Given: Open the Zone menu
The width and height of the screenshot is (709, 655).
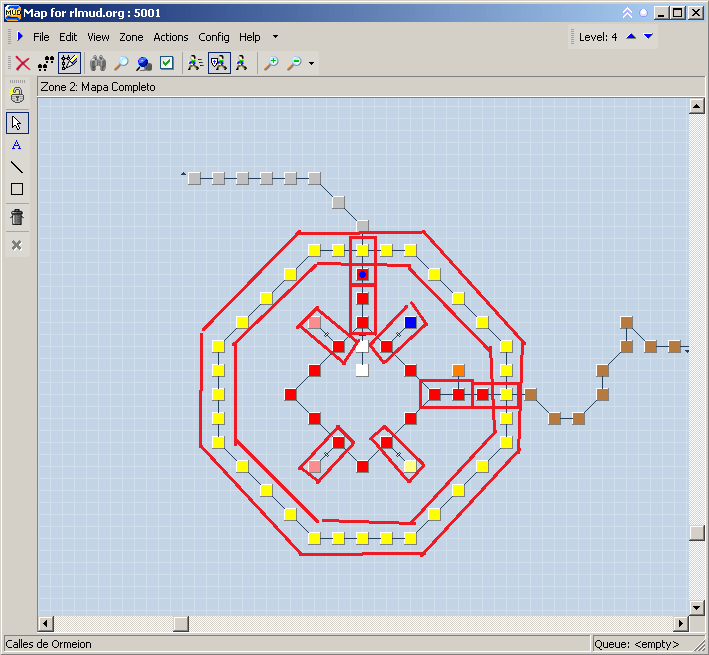Looking at the screenshot, I should (x=131, y=37).
